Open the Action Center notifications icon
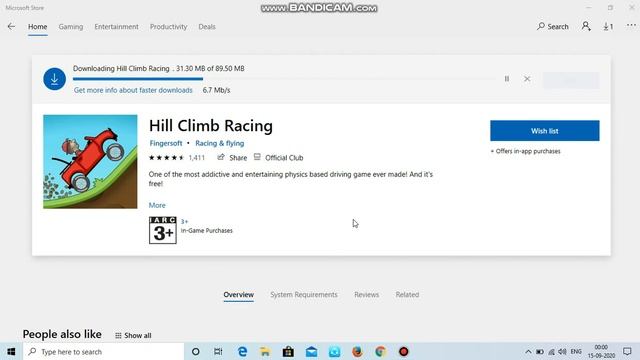 (627, 351)
